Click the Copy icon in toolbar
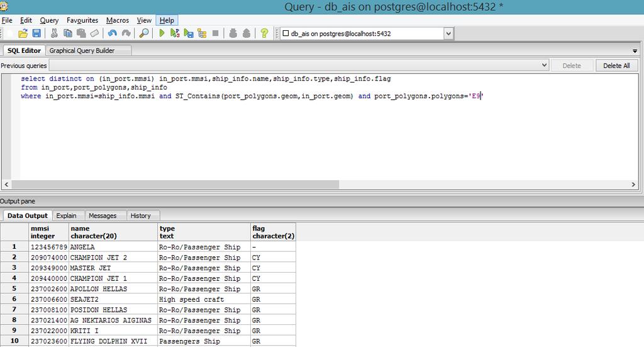Screen dimensions: 644x347 pyautogui.click(x=68, y=33)
